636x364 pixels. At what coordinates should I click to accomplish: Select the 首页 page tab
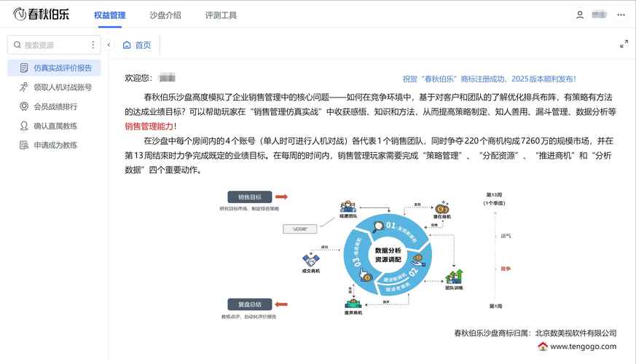137,45
